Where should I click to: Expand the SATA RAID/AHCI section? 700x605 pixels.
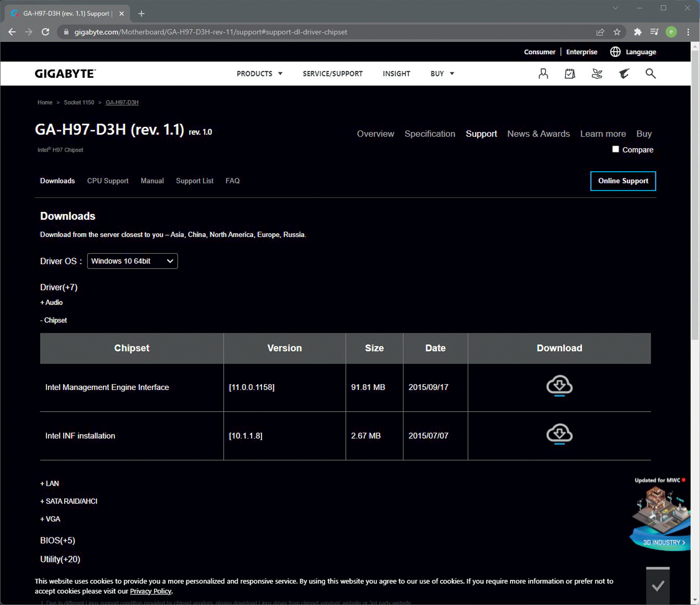point(69,501)
